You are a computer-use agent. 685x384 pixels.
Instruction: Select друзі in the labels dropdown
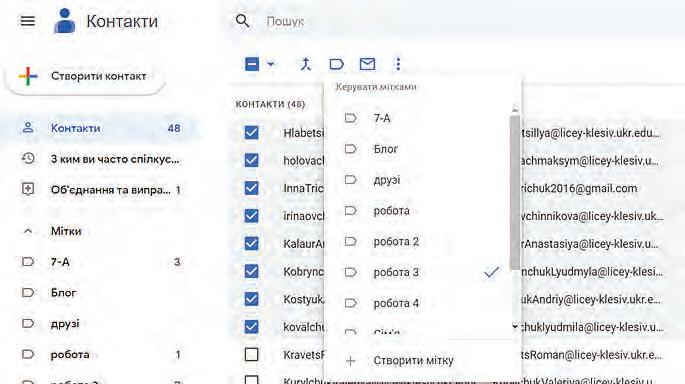(418, 180)
